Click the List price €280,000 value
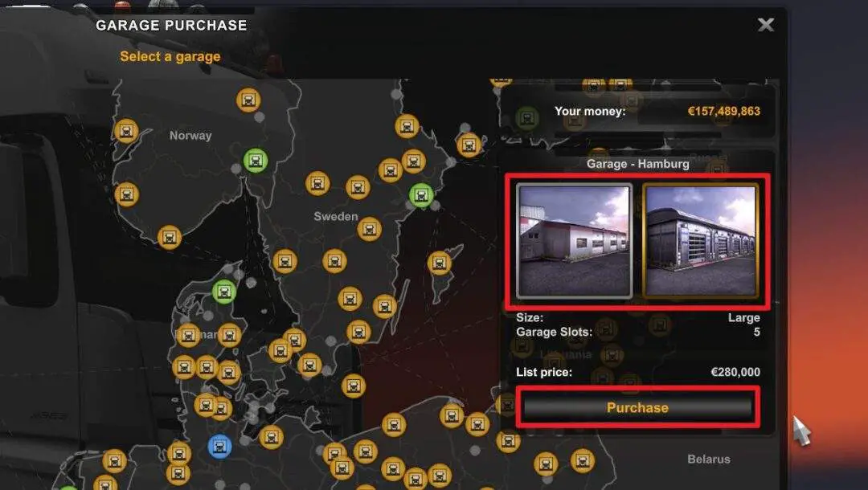This screenshot has width=868, height=490. [x=735, y=372]
